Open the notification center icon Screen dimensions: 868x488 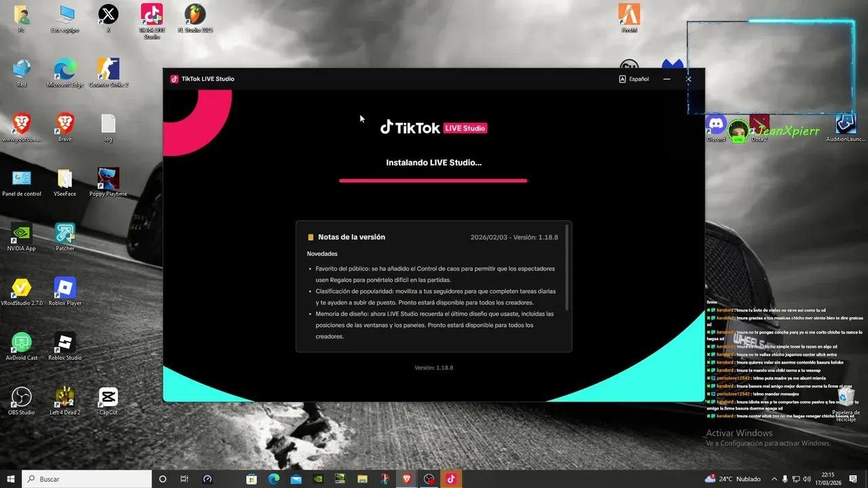[854, 479]
